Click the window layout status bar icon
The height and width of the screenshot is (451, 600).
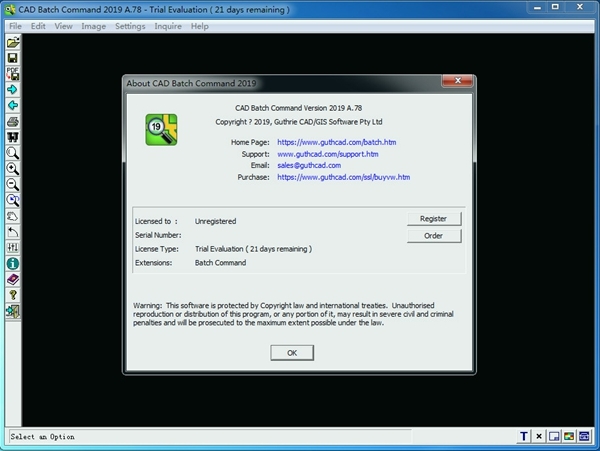(x=554, y=436)
